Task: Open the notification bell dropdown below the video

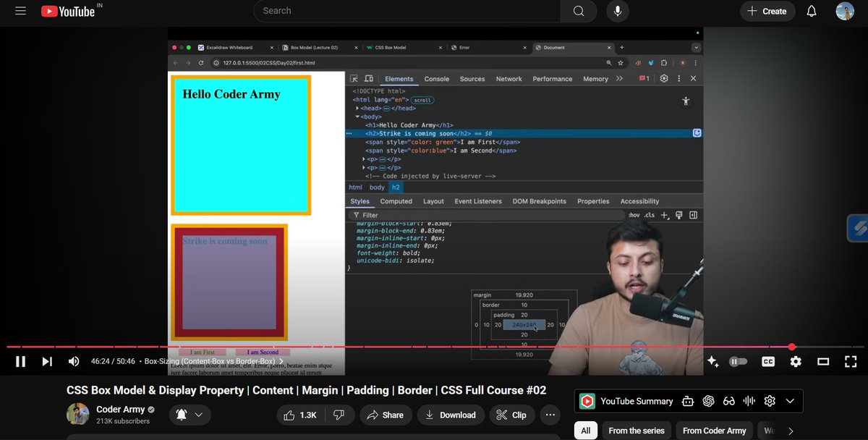Action: pyautogui.click(x=179, y=415)
